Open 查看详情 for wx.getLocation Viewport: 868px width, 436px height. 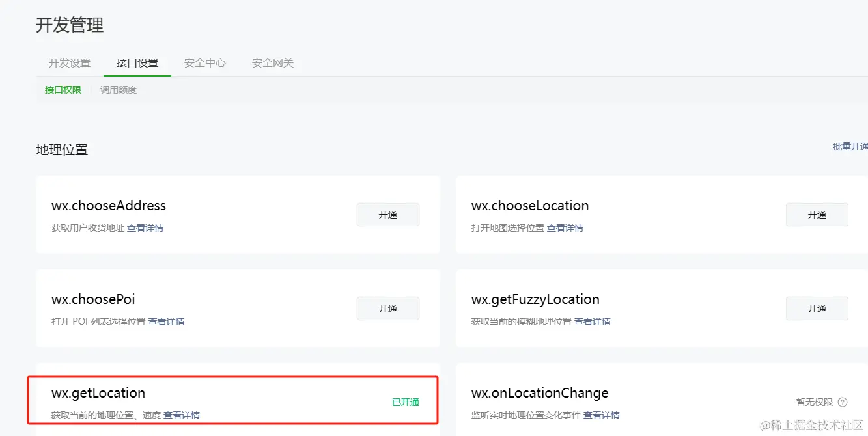pos(182,415)
